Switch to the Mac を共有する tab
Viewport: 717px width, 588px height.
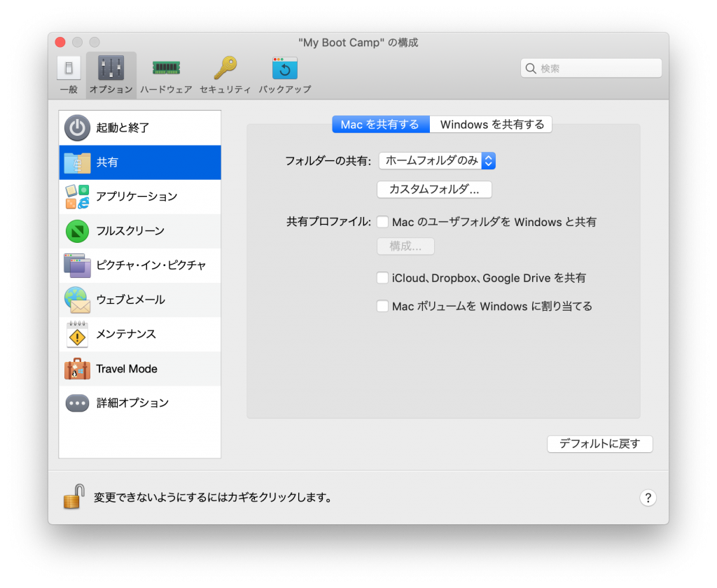pos(380,125)
